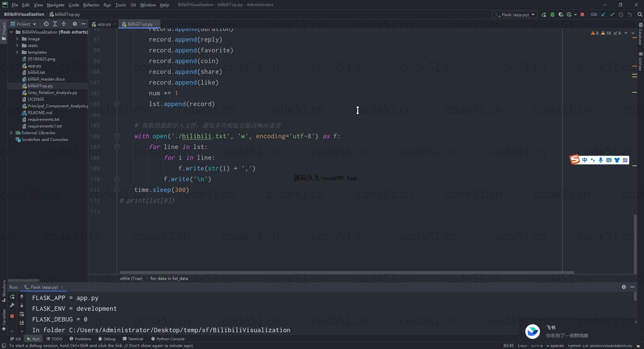Expand all icon in Project panel

(55, 24)
